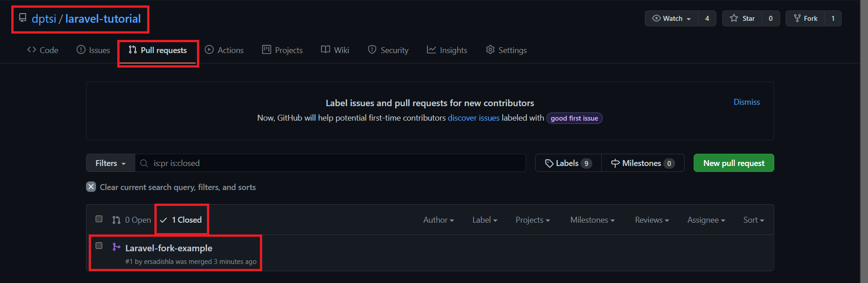Dismiss the new contributors label banner

point(747,102)
